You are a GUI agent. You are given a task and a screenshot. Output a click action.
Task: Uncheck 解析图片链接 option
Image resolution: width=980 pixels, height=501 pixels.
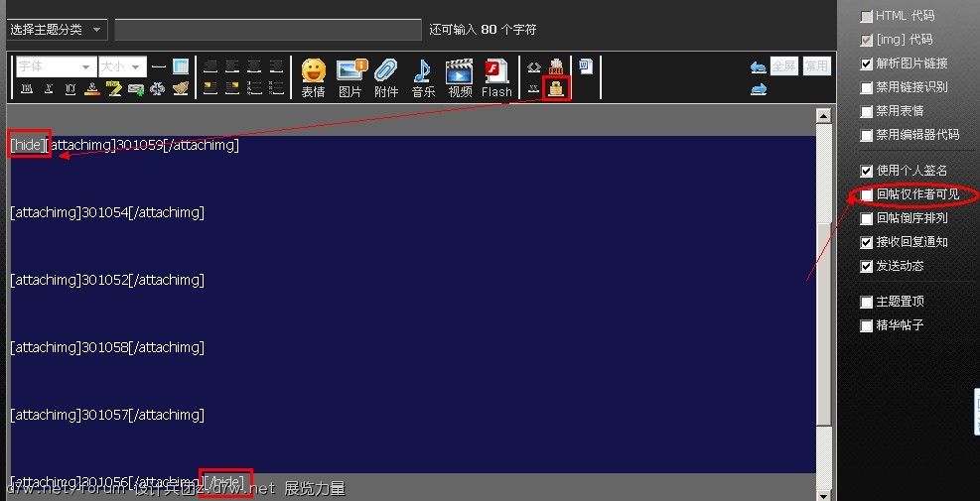pyautogui.click(x=866, y=63)
